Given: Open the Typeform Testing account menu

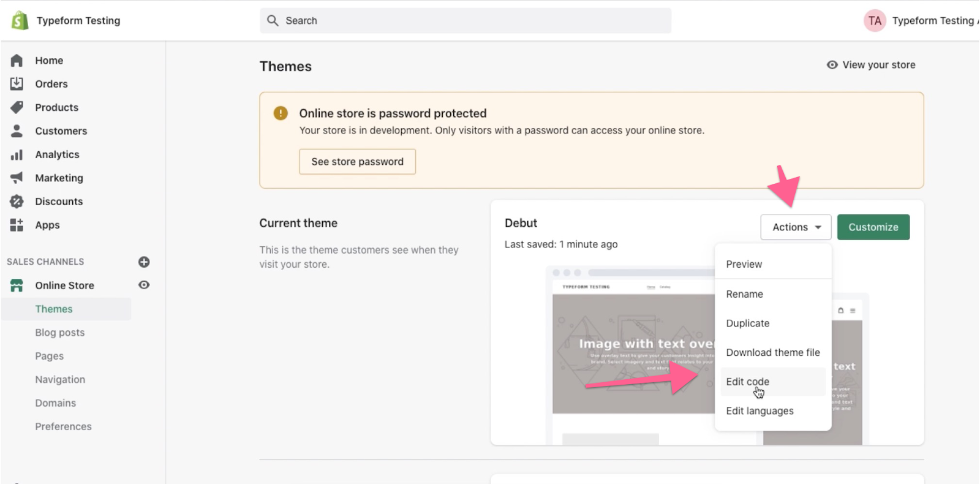Looking at the screenshot, I should coord(921,21).
